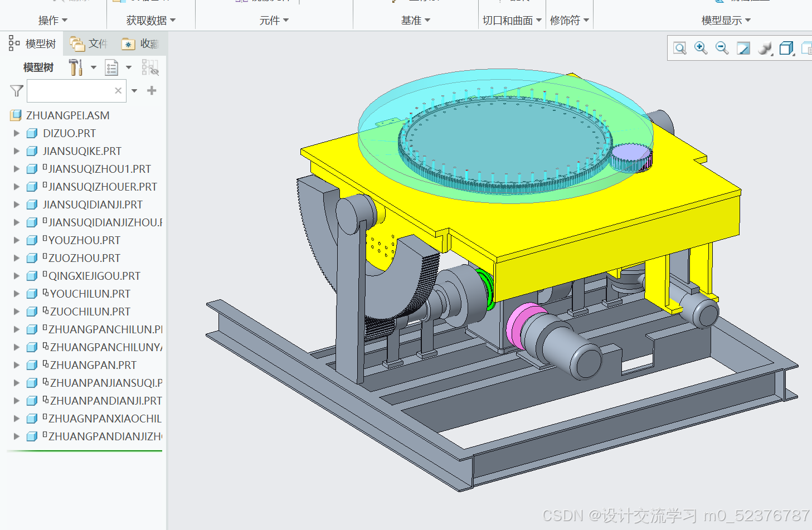Open the 操作 ribbon group menu
Screen dimensions: 812x530
53,21
